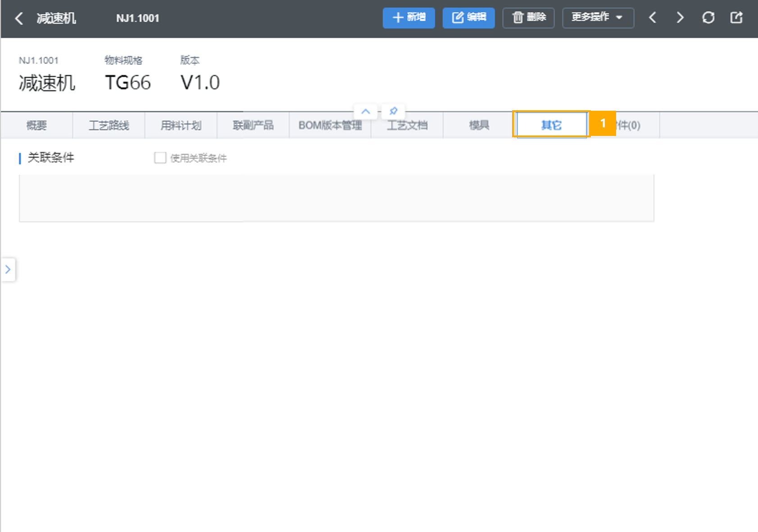Click the 删除 delete button
The image size is (758, 532).
[x=528, y=18]
